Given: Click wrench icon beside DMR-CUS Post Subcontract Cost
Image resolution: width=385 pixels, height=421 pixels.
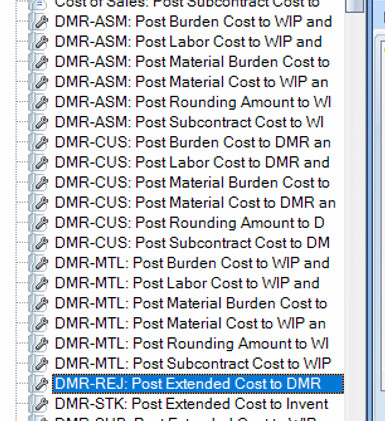Looking at the screenshot, I should pos(39,243).
